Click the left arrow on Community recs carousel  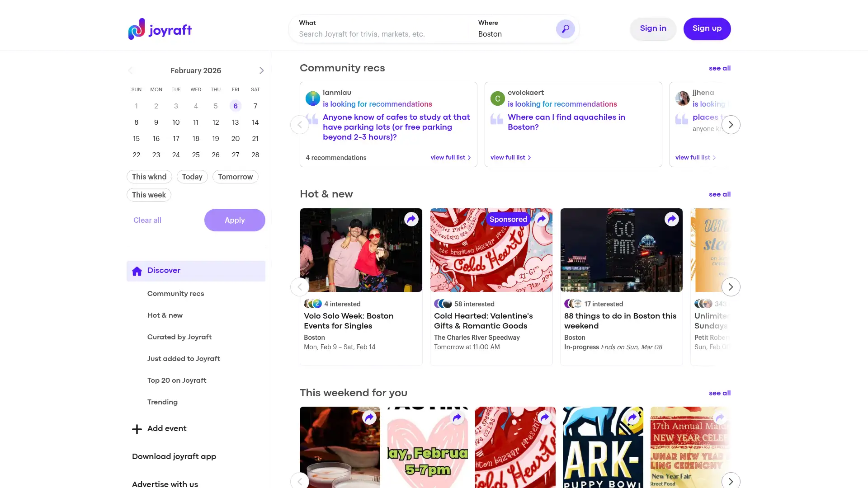[x=300, y=125]
